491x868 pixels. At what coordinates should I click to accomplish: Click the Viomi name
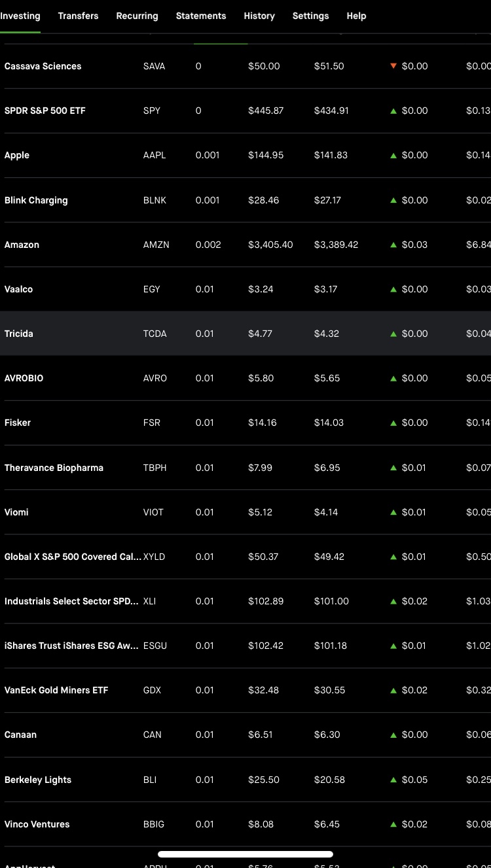tap(16, 512)
